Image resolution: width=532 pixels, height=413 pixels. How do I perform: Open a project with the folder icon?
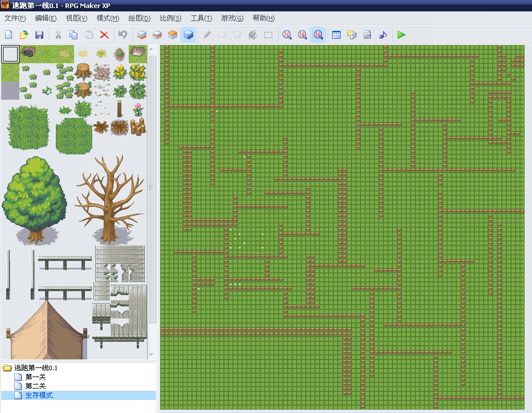click(x=24, y=35)
